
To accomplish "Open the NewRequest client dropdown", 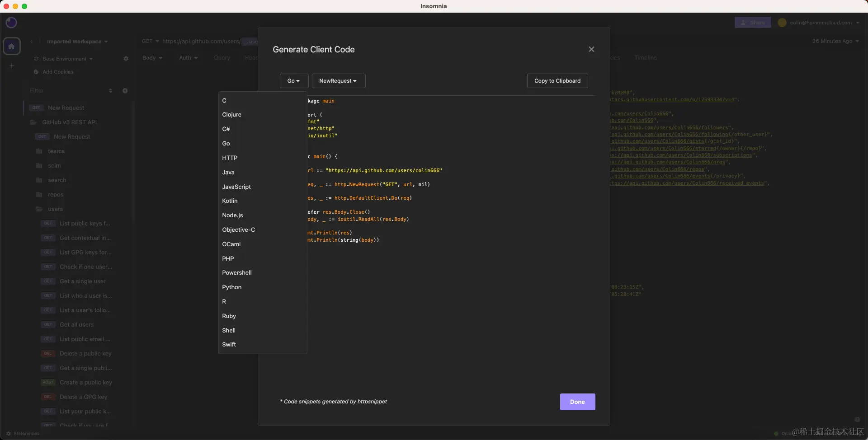I will [x=339, y=81].
